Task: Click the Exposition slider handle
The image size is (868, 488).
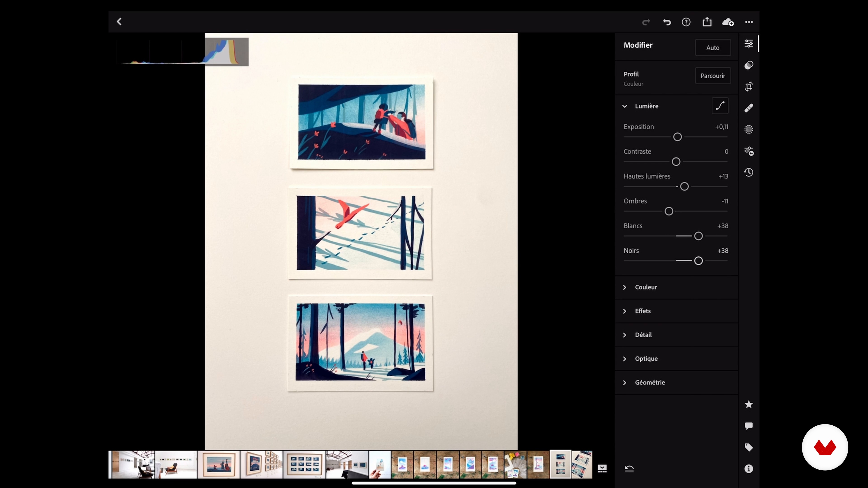Action: [677, 137]
